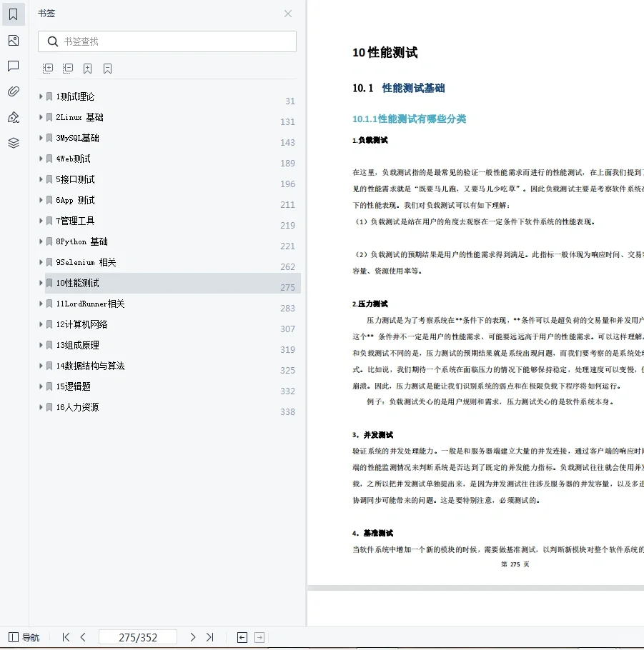Close the bookmarks panel

coord(288,14)
